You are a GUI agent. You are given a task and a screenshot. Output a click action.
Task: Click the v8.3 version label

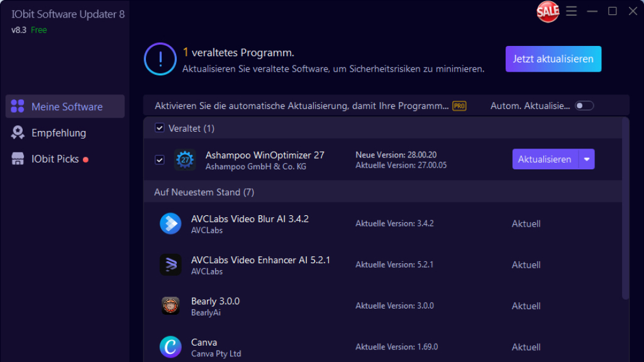pos(19,30)
